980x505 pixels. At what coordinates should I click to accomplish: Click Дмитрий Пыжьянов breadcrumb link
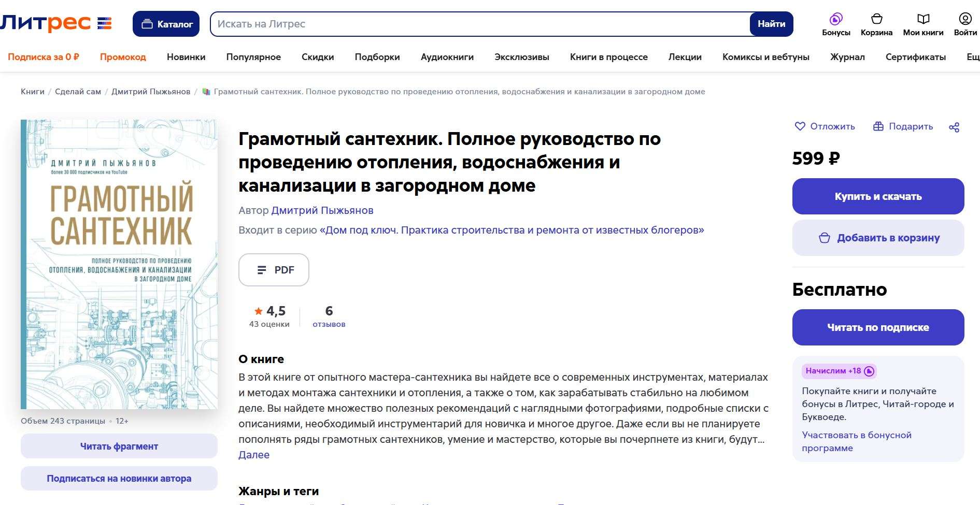pos(151,92)
